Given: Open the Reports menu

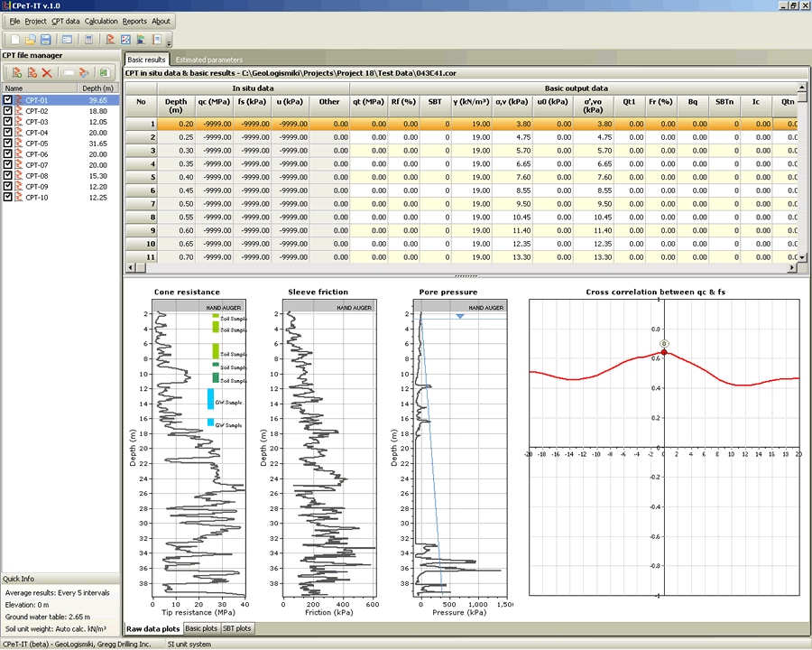Looking at the screenshot, I should point(134,22).
